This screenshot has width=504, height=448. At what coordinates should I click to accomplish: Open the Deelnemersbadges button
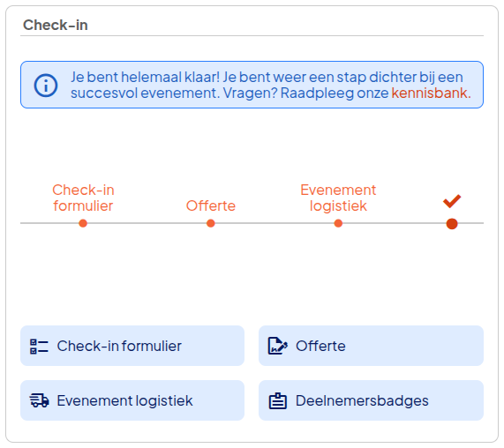[x=371, y=400]
